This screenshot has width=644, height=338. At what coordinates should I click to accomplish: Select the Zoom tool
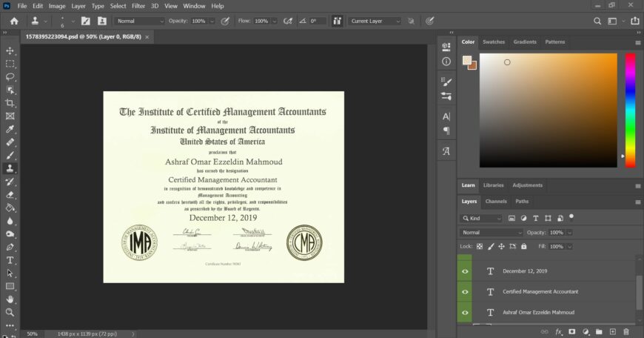click(x=10, y=313)
